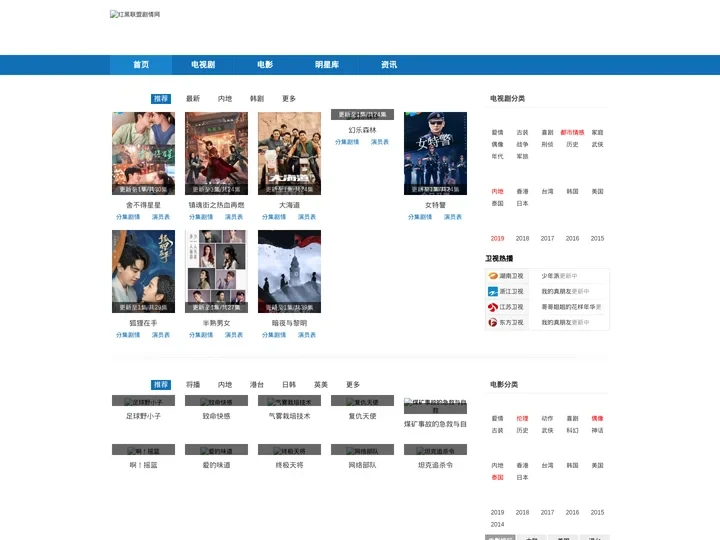Choose 科幻 in the movie categories
The width and height of the screenshot is (720, 540).
[x=572, y=431]
